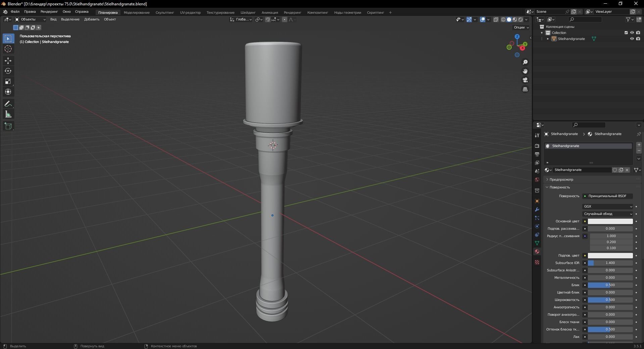This screenshot has width=644, height=349.
Task: Select the Box Select tool
Action: [x=8, y=39]
